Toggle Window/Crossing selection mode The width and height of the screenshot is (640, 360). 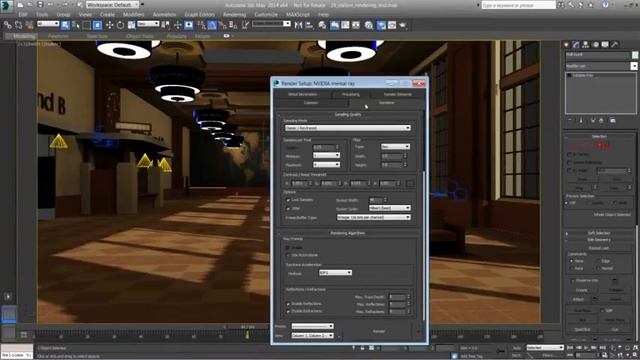[x=98, y=25]
